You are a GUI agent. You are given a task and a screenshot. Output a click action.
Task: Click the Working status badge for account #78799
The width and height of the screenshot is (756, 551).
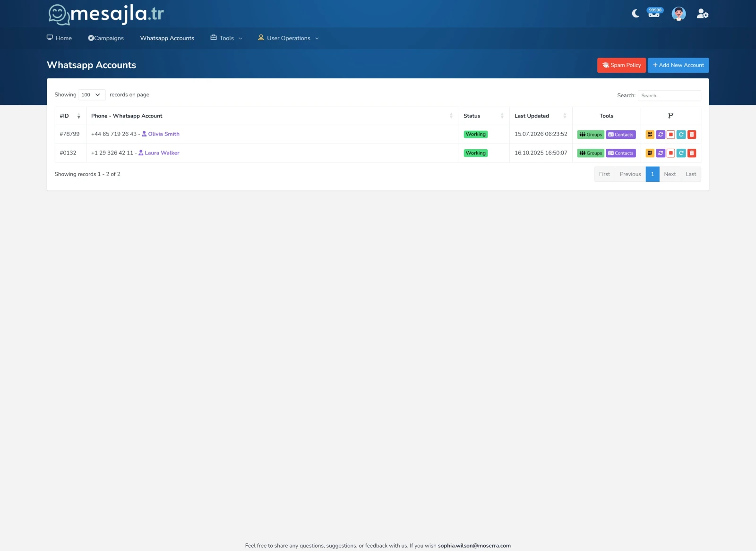point(475,135)
